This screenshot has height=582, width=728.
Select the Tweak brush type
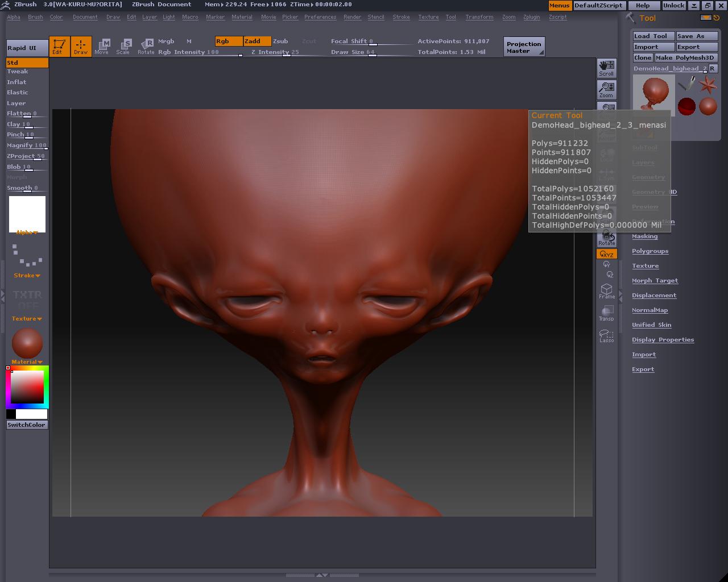(x=18, y=72)
